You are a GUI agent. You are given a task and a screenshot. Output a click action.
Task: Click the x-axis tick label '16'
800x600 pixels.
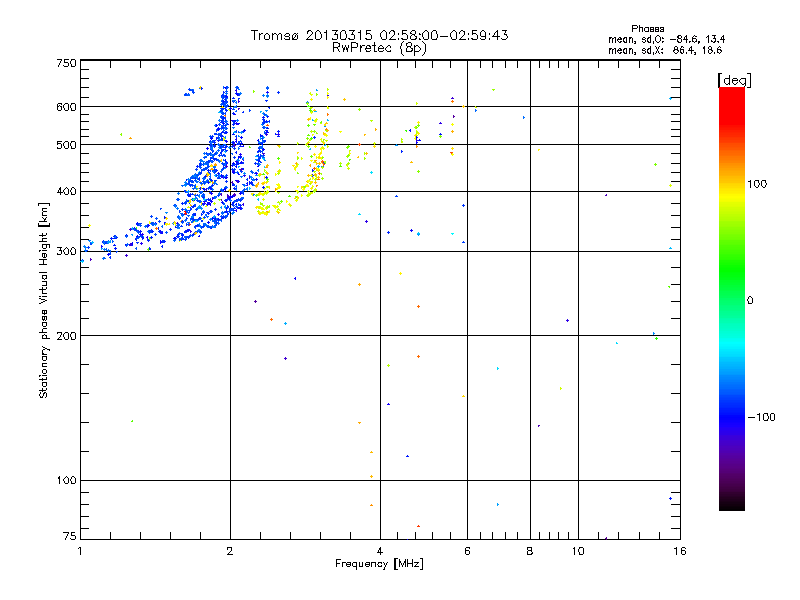pos(680,551)
